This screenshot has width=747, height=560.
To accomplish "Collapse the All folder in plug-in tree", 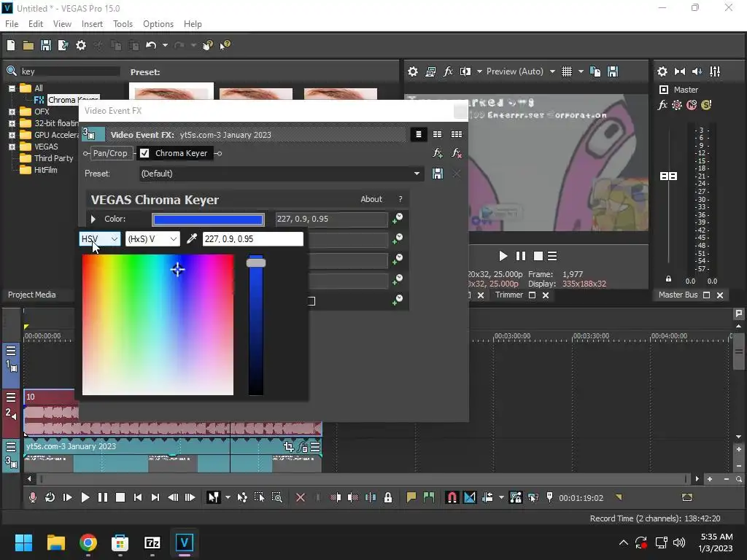I will 12,88.
